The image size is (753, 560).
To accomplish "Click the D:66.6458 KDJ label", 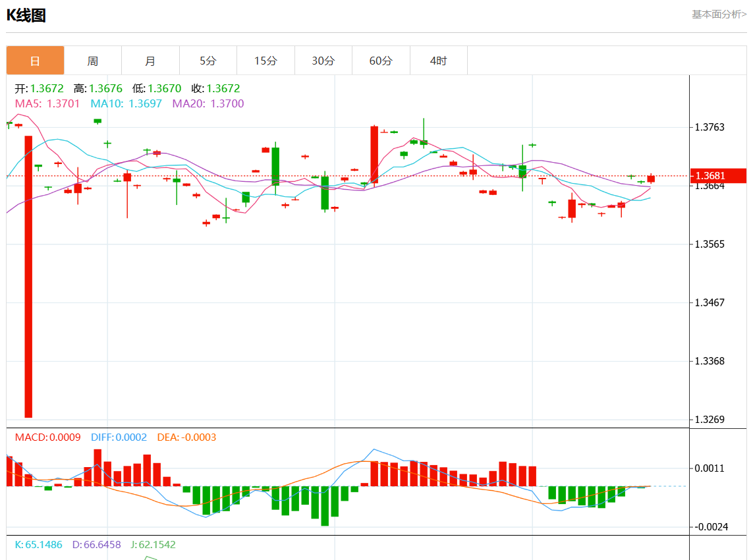I will tap(97, 545).
